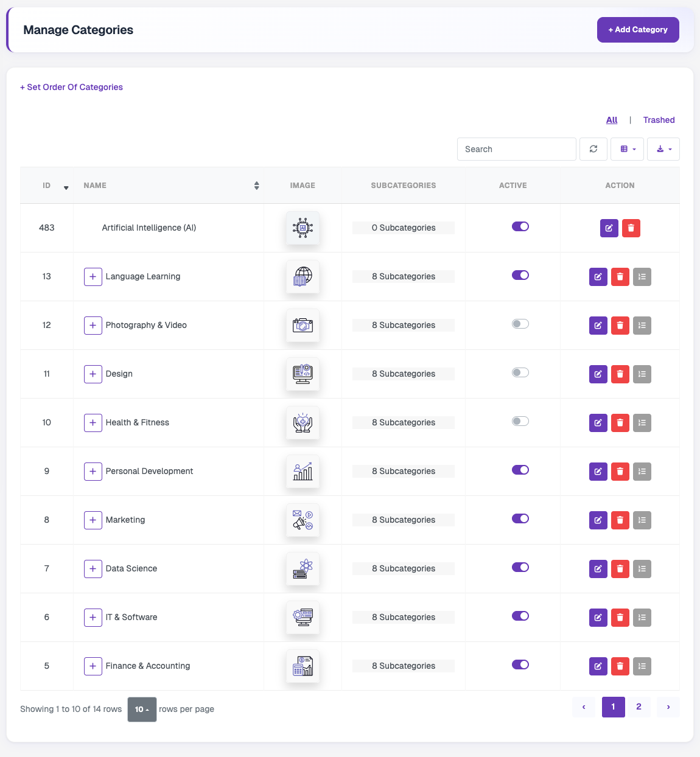Edit the Language Learning category
This screenshot has width=700, height=757.
(598, 277)
